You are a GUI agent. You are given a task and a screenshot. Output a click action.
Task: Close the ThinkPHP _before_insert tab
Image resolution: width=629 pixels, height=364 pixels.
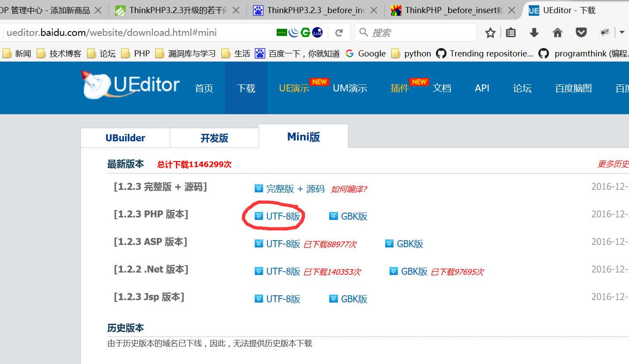[511, 10]
